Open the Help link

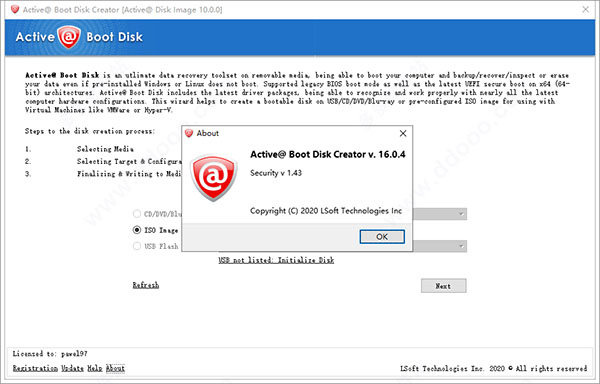click(x=95, y=368)
